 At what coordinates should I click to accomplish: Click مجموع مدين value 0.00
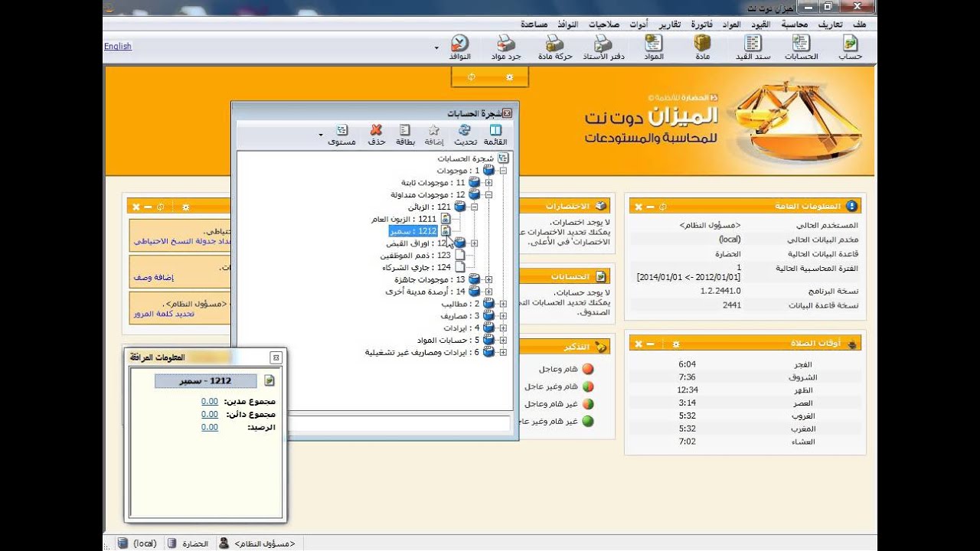click(x=210, y=401)
